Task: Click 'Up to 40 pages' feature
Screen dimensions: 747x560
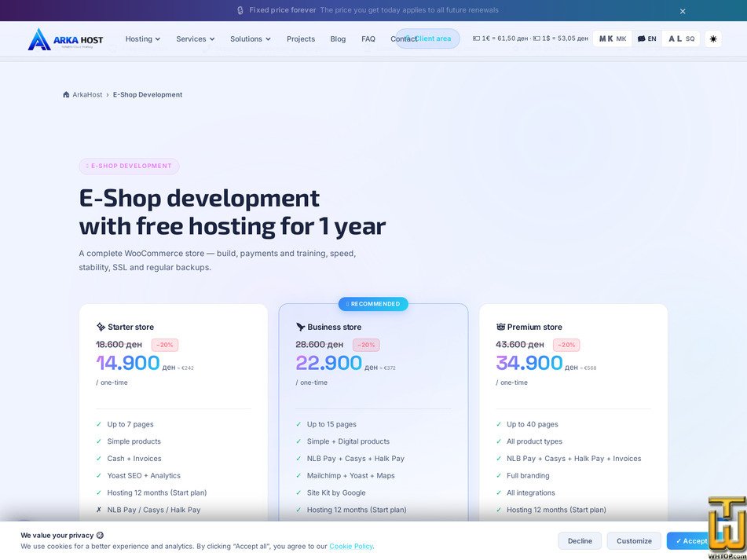Action: 532,424
